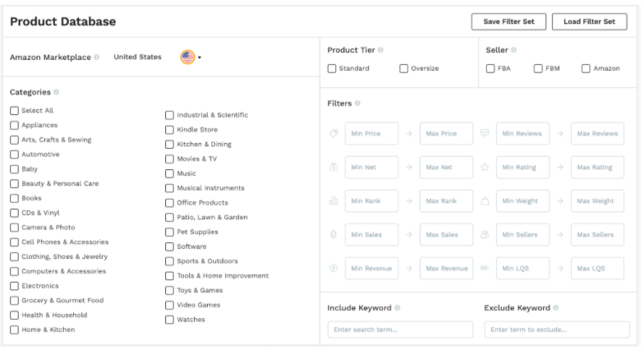Click the Max Price field
The width and height of the screenshot is (644, 350).
pyautogui.click(x=447, y=133)
